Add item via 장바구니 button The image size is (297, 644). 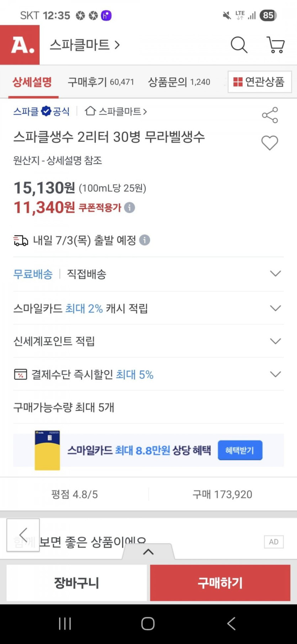tap(76, 583)
